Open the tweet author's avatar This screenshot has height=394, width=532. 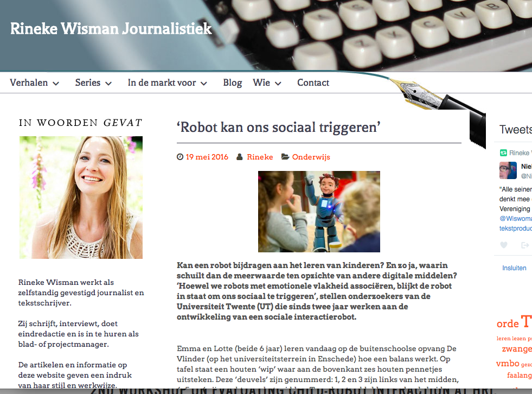tap(508, 170)
